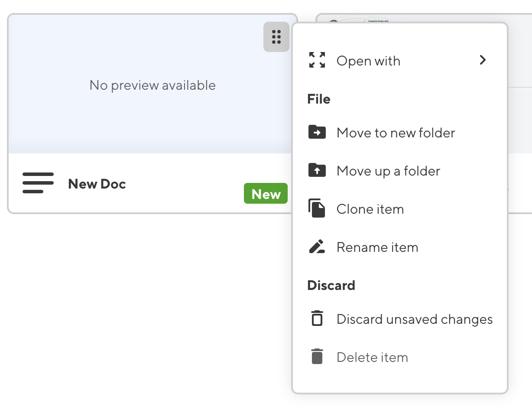Click the document lines icon next to New Doc
532x410 pixels.
click(38, 183)
